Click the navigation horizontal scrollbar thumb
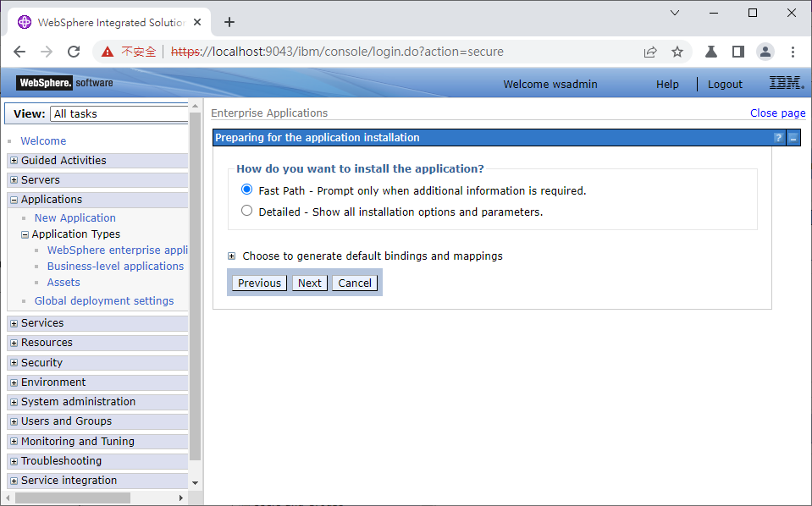Screen dimensions: 812x506 pyautogui.click(x=73, y=498)
